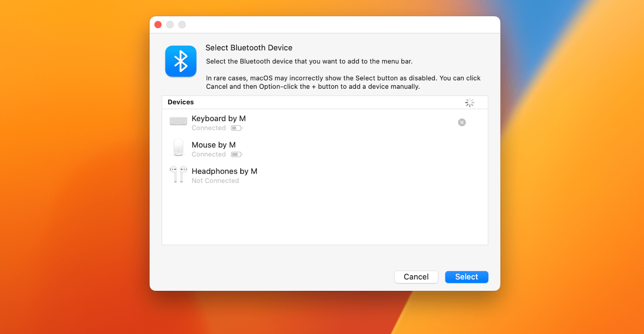The height and width of the screenshot is (334, 644).
Task: Remove Keyboard by M with the x icon
Action: tap(462, 122)
